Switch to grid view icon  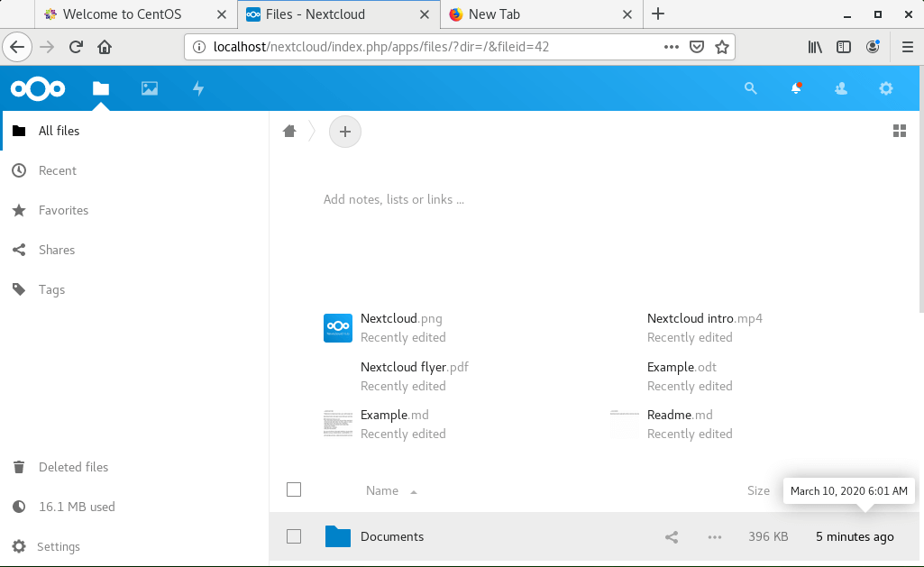899,132
